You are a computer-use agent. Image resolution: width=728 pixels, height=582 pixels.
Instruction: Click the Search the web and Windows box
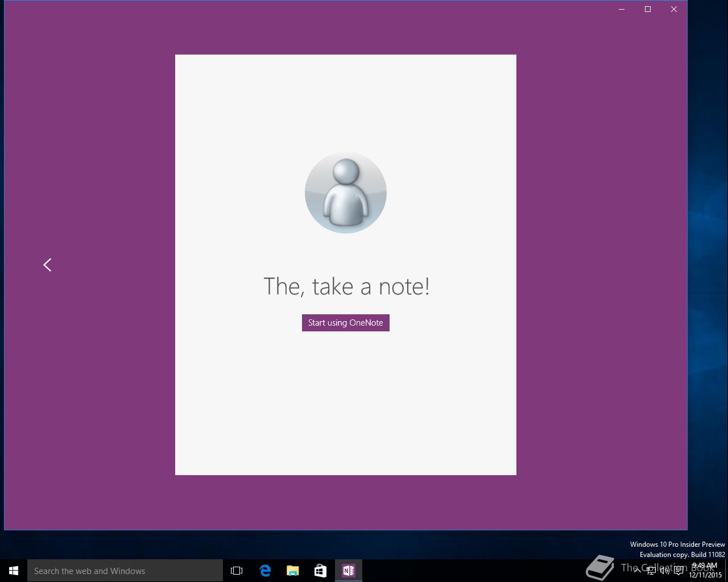pos(125,571)
